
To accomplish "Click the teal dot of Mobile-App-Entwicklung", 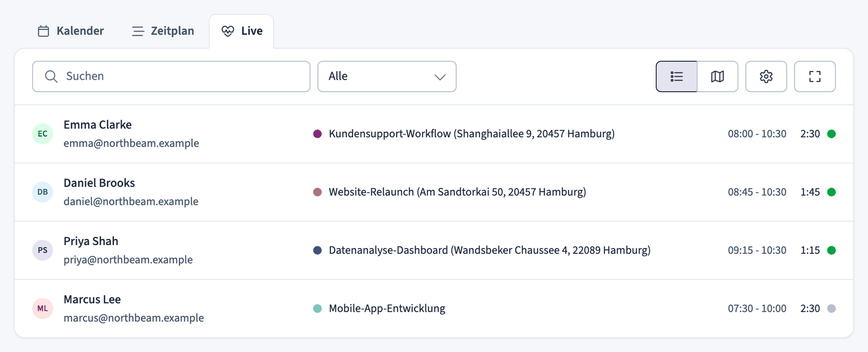I will [317, 309].
